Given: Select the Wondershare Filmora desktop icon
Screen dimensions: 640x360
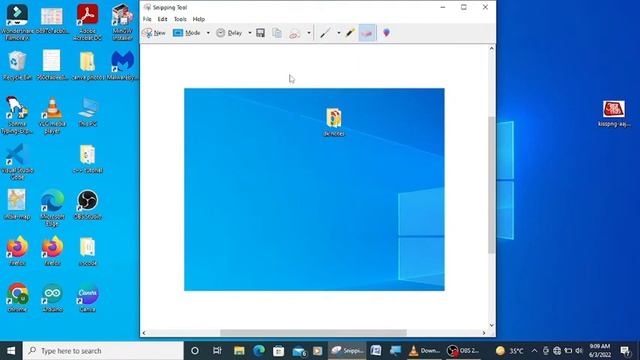Looking at the screenshot, I should click(17, 22).
